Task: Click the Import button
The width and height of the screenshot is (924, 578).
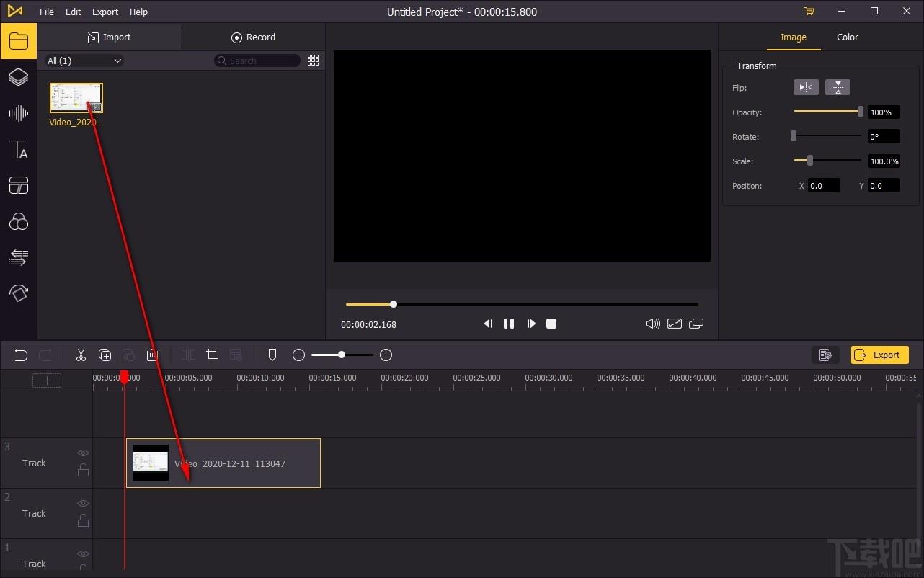Action: tap(110, 37)
